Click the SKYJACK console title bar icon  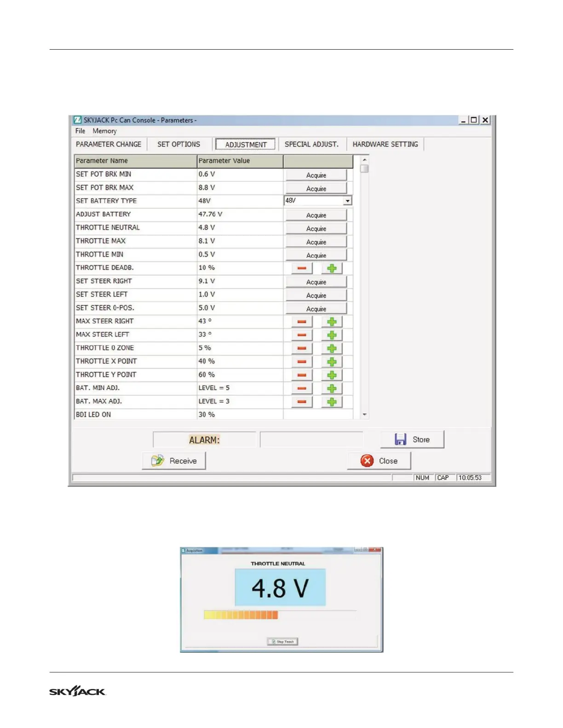[77, 120]
